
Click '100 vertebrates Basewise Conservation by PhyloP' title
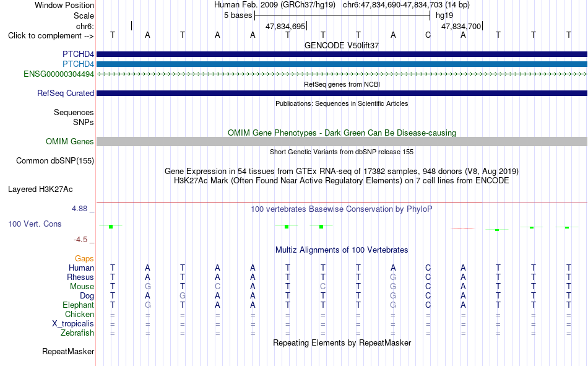coord(342,209)
